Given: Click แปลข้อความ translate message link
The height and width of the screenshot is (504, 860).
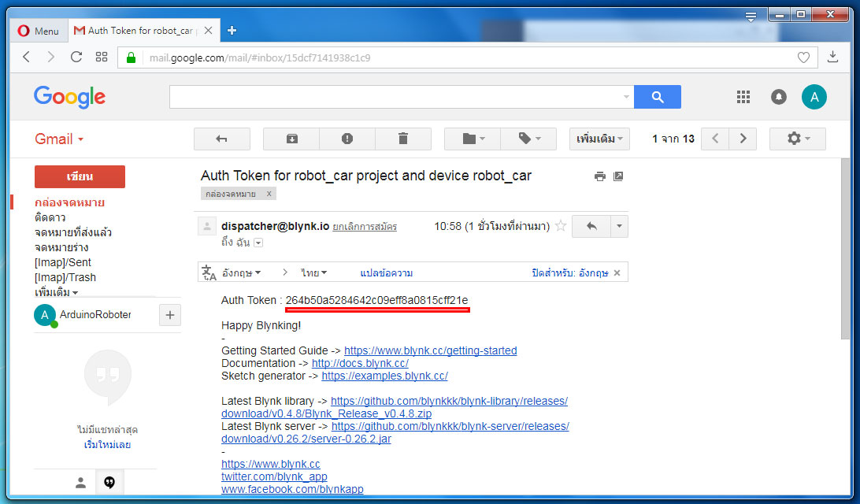Looking at the screenshot, I should click(x=387, y=272).
